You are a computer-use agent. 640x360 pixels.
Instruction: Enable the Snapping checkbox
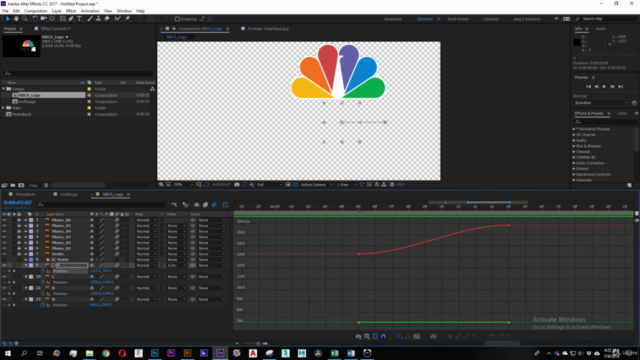[177, 19]
